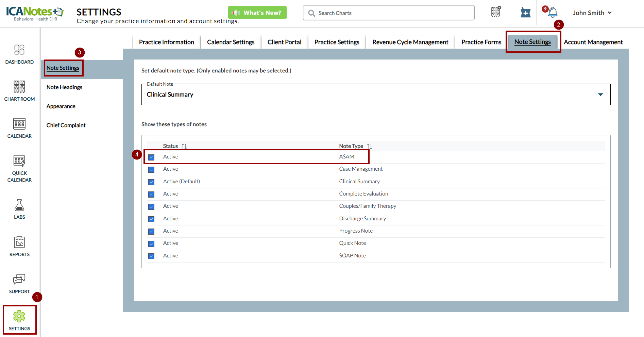The height and width of the screenshot is (337, 644).
Task: Switch to the Practice Forms tab
Action: (x=481, y=42)
